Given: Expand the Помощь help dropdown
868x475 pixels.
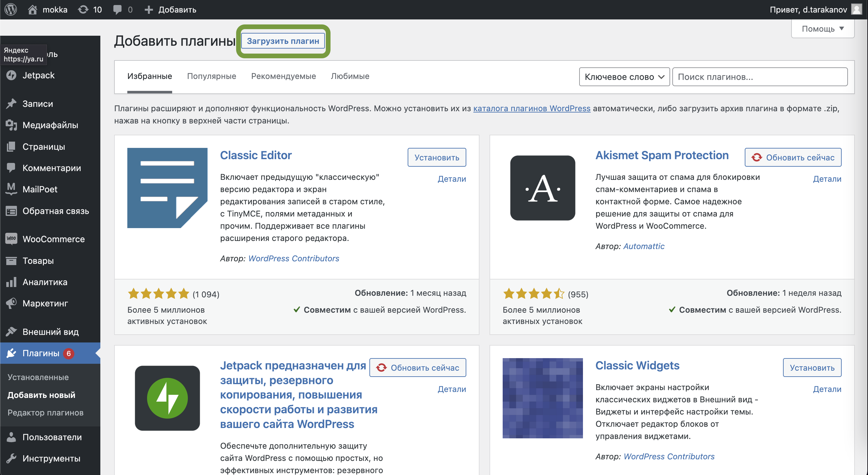Looking at the screenshot, I should (x=823, y=29).
